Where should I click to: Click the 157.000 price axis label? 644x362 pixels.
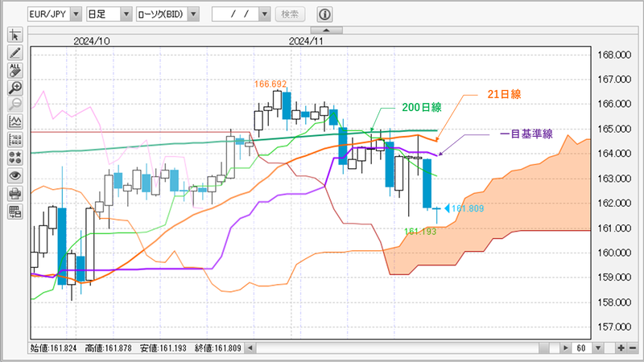coord(614,327)
